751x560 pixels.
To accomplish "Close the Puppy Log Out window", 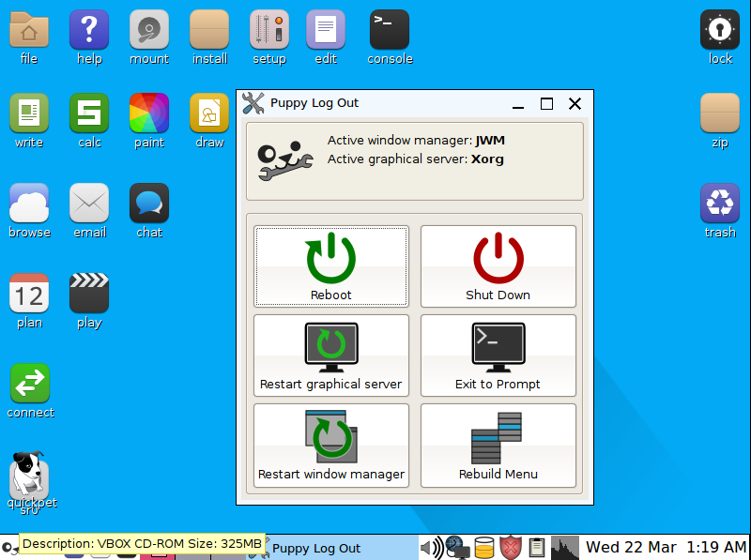I will [x=575, y=104].
